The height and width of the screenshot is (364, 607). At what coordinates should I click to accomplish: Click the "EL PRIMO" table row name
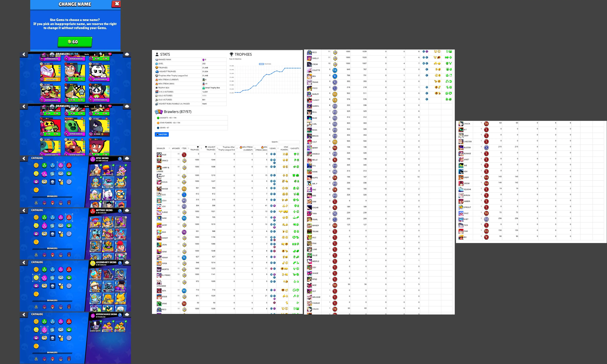click(x=166, y=275)
